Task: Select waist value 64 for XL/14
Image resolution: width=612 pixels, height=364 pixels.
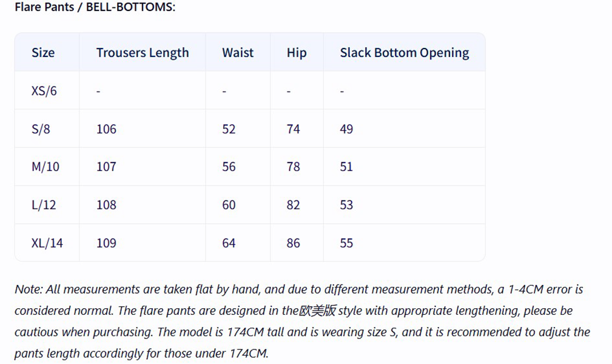Action: (x=229, y=243)
